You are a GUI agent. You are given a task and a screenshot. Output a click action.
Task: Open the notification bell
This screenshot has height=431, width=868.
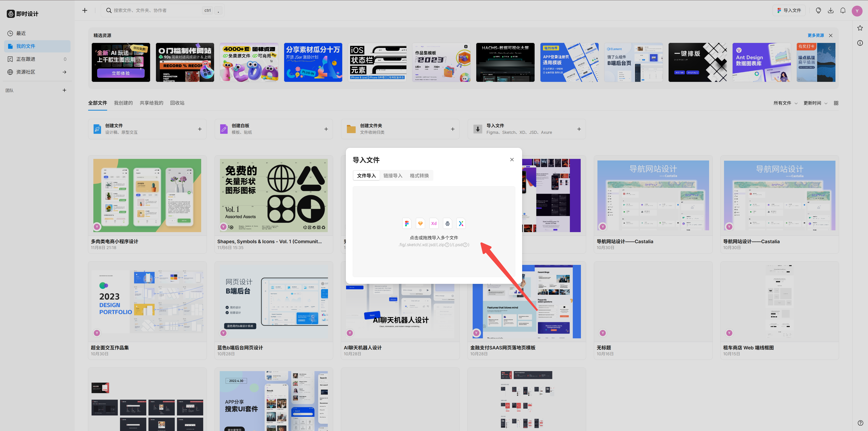coord(843,10)
